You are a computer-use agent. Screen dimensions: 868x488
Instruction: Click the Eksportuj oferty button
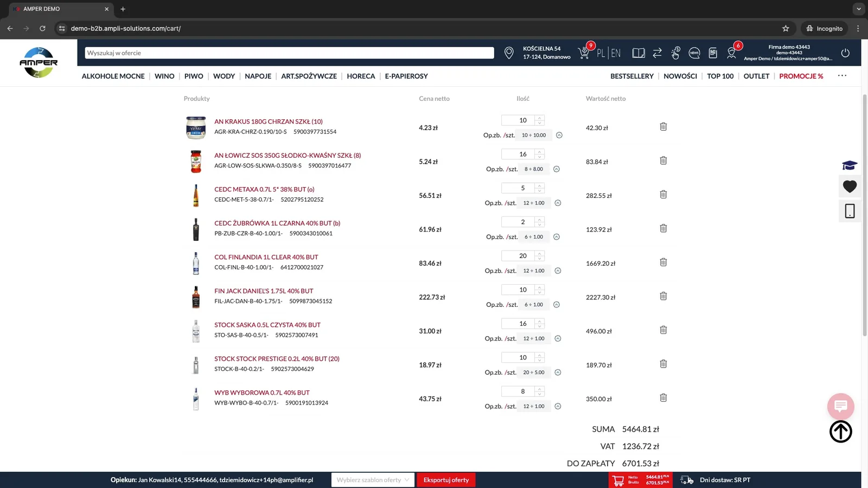pyautogui.click(x=446, y=480)
